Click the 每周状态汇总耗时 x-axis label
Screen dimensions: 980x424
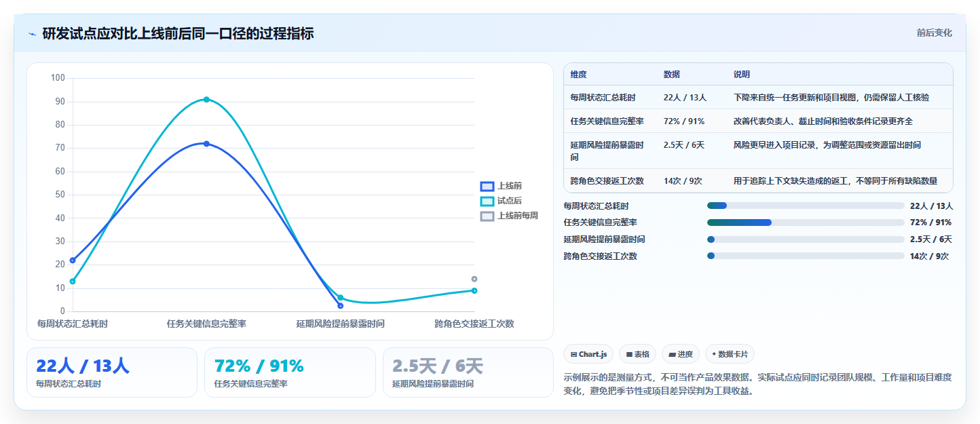pyautogui.click(x=73, y=324)
